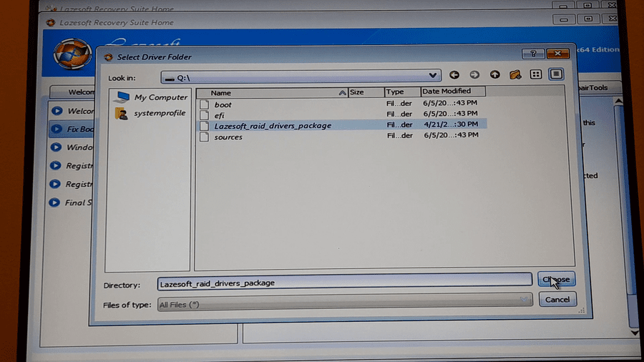Click the Cancel button
The width and height of the screenshot is (644, 362).
point(557,300)
